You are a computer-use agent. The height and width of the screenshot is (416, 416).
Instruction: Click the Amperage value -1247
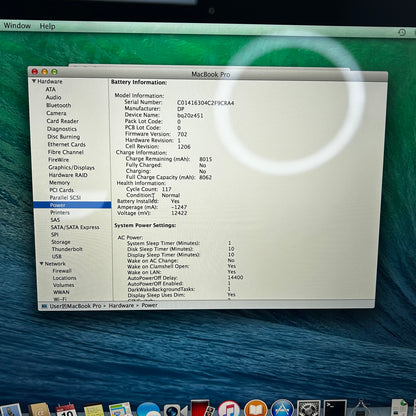[179, 207]
